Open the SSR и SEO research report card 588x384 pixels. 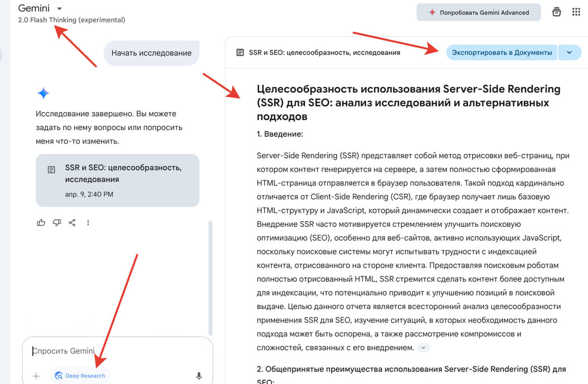coord(118,180)
